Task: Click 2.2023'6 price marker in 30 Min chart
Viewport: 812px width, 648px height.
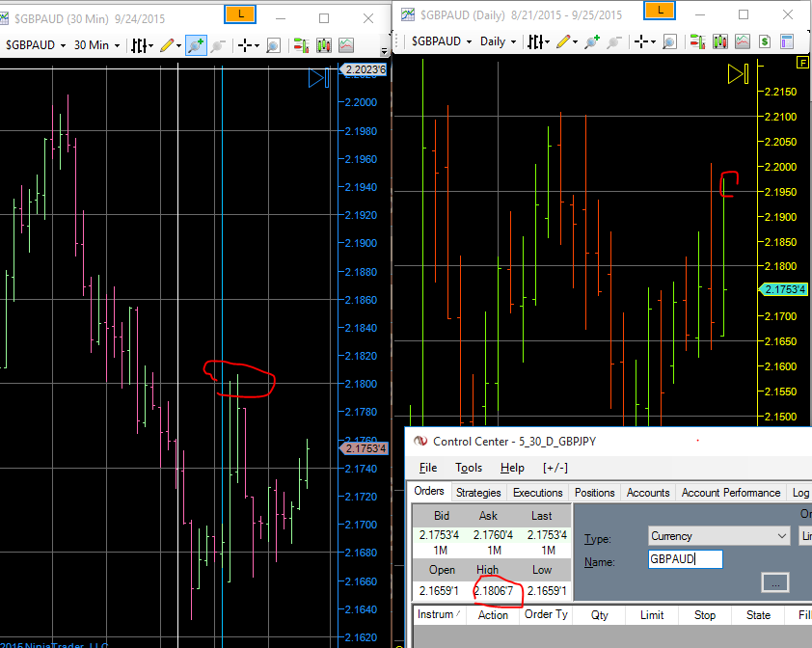Action: pos(363,69)
